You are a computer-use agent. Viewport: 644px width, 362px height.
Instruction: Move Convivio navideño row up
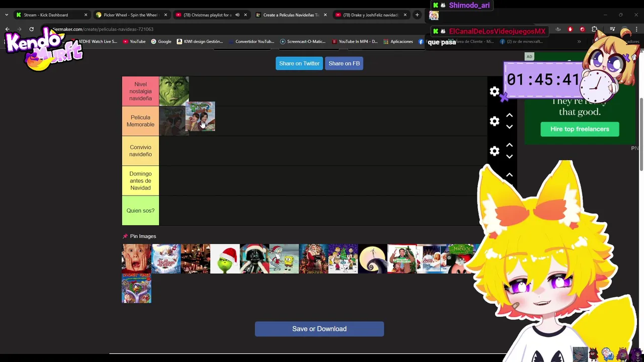[509, 145]
